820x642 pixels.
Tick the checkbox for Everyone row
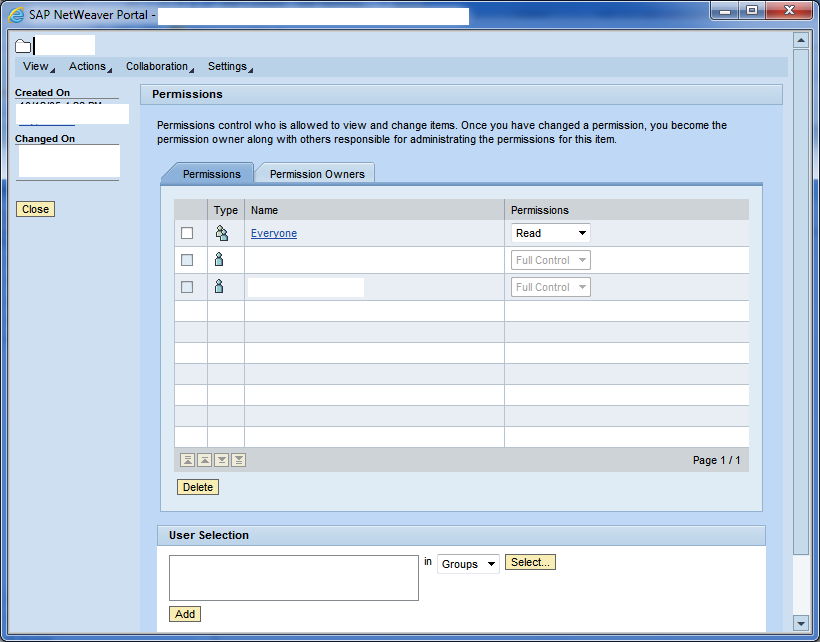pyautogui.click(x=187, y=233)
